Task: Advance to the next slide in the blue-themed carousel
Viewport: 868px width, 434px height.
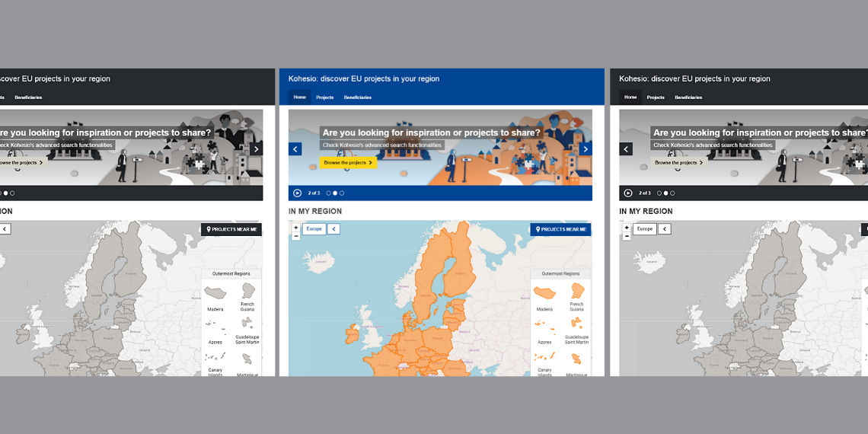Action: pyautogui.click(x=585, y=149)
